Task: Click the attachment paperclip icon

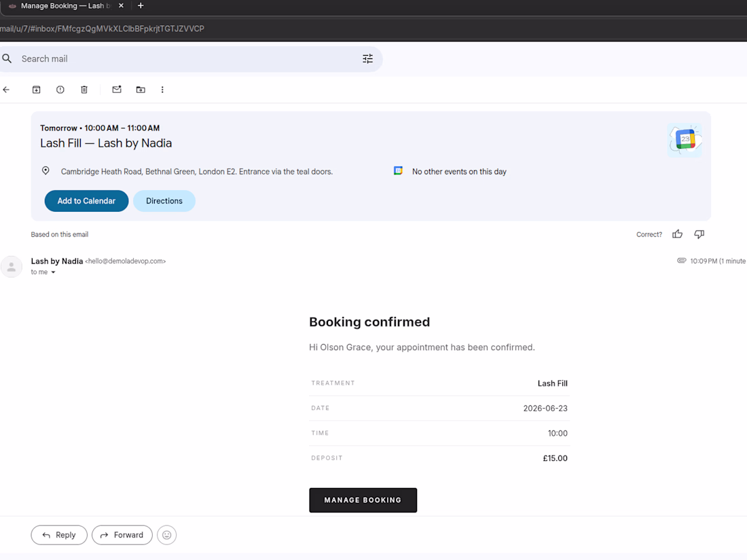Action: click(x=682, y=261)
